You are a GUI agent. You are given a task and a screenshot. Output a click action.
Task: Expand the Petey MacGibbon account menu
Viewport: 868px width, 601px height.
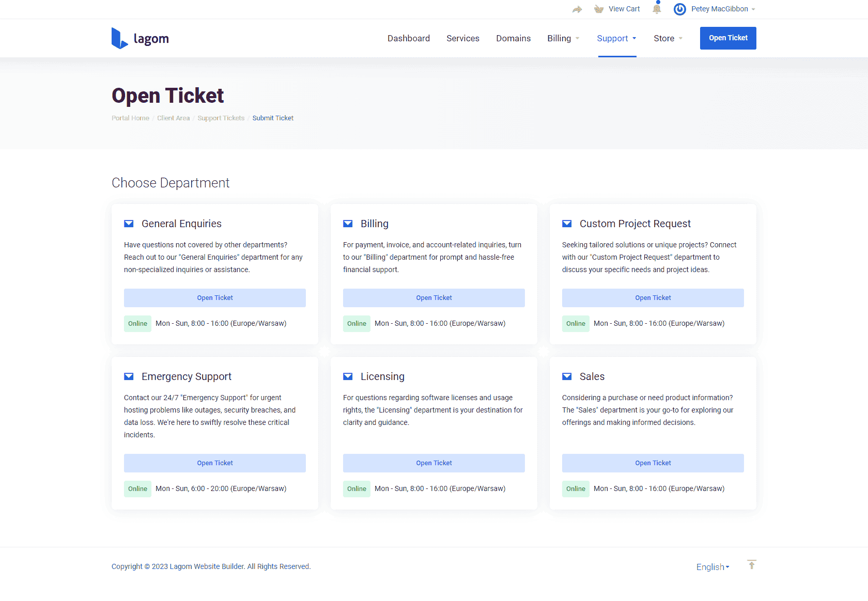(723, 9)
